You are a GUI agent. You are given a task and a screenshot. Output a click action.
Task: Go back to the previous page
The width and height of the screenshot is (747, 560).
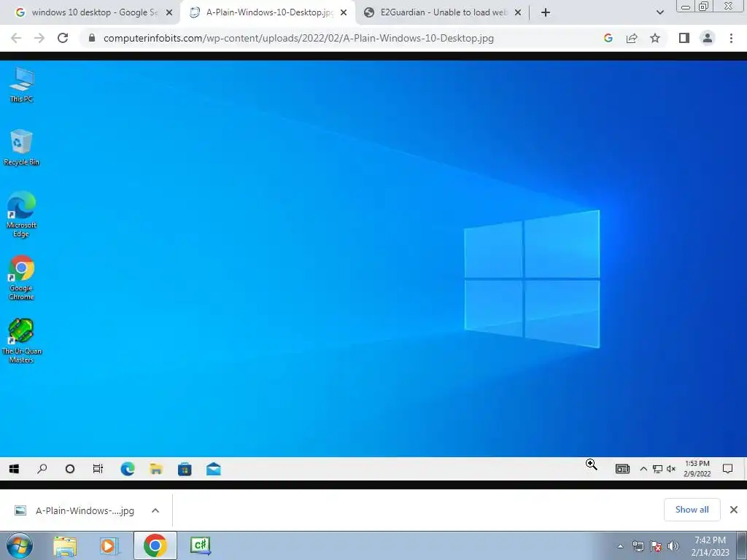coord(16,38)
